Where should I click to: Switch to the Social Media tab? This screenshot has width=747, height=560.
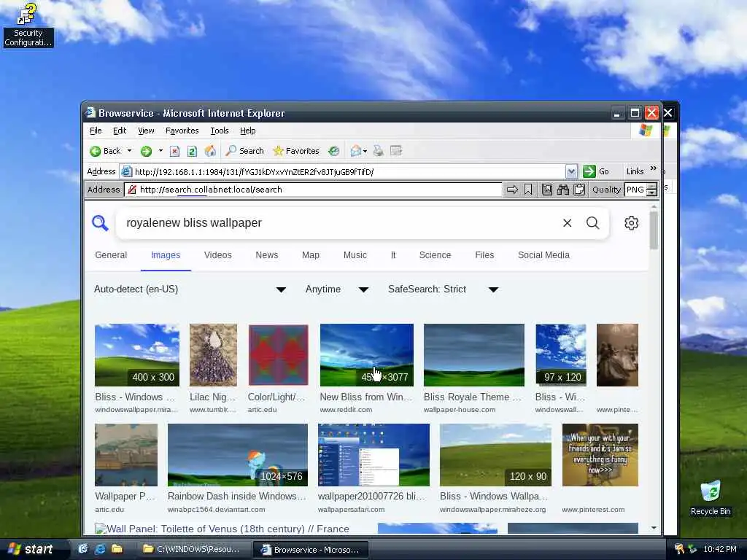coord(543,254)
